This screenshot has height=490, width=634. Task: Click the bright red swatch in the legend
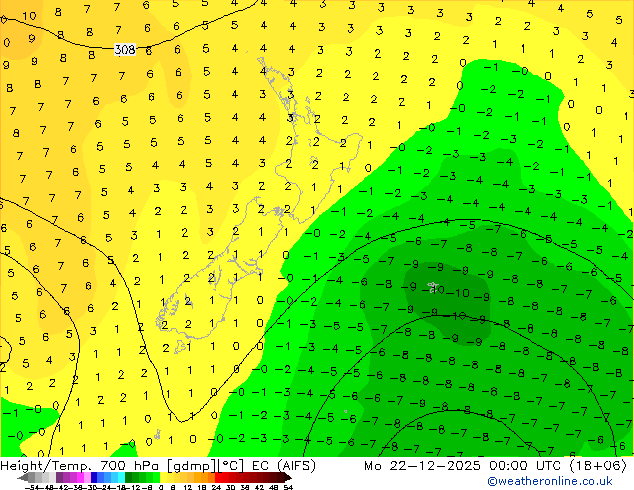[218, 478]
